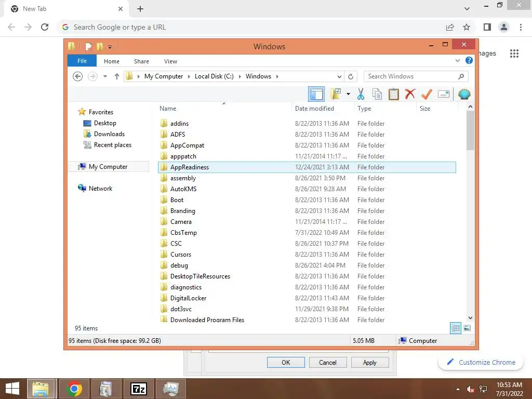The width and height of the screenshot is (532, 399).
Task: Reload the Chrome page
Action: (45, 27)
